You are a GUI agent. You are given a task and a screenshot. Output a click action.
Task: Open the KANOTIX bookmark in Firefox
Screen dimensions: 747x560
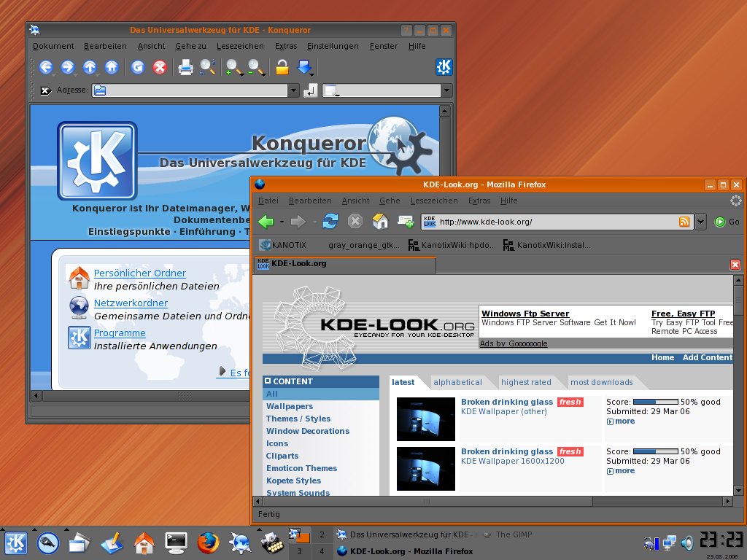282,245
